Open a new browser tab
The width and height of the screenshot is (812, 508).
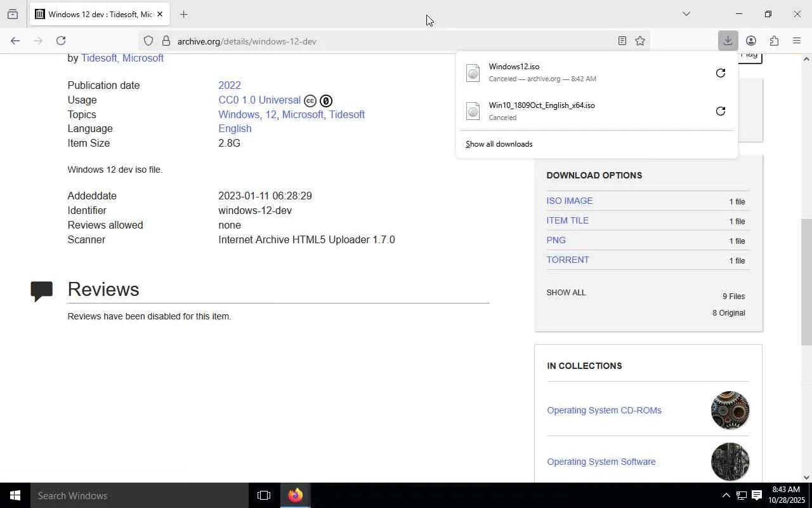tap(183, 14)
